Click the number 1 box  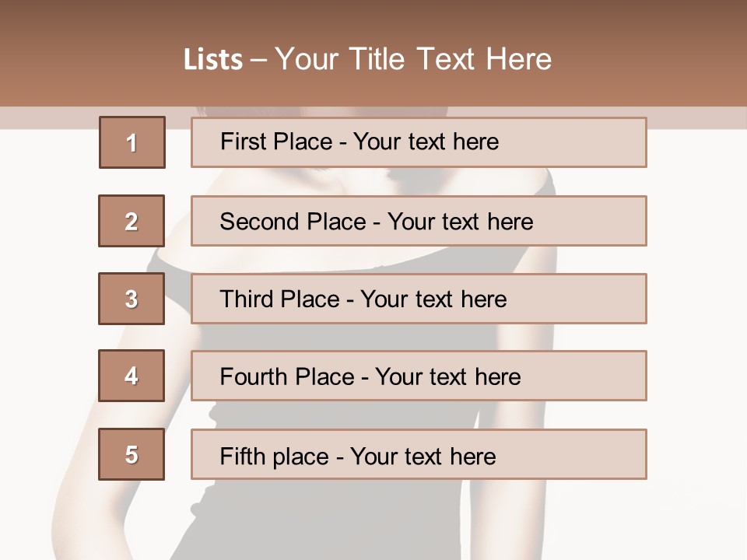tap(132, 142)
